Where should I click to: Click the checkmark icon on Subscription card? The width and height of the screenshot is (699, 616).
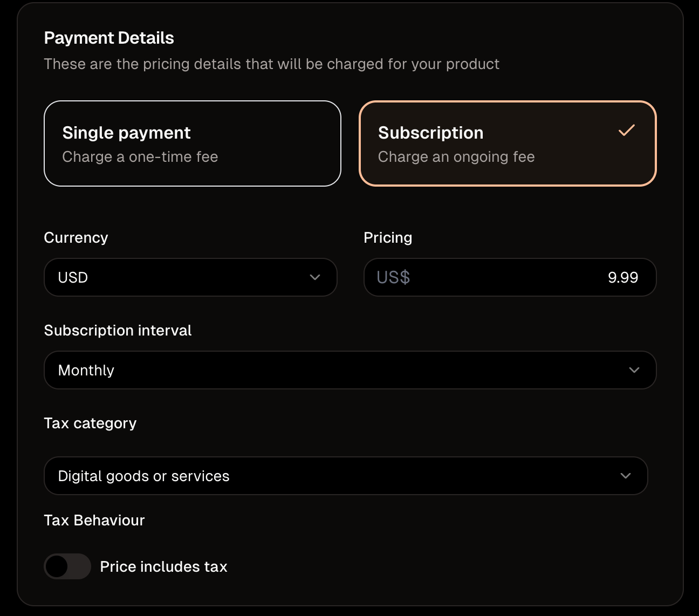point(626,131)
